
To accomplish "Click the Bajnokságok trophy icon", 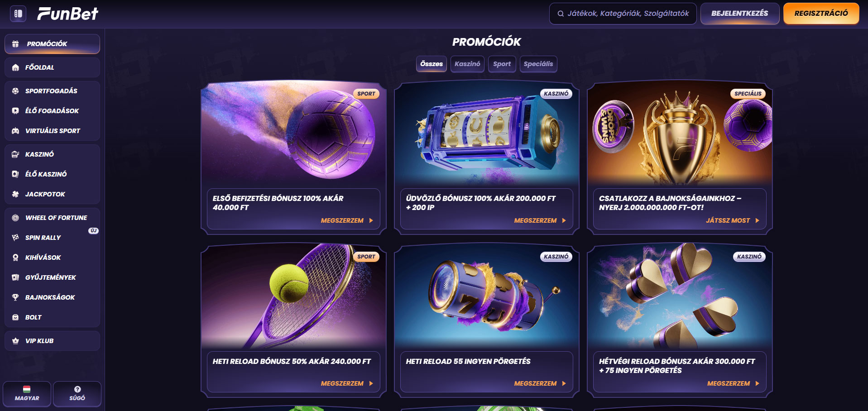I will [x=15, y=297].
